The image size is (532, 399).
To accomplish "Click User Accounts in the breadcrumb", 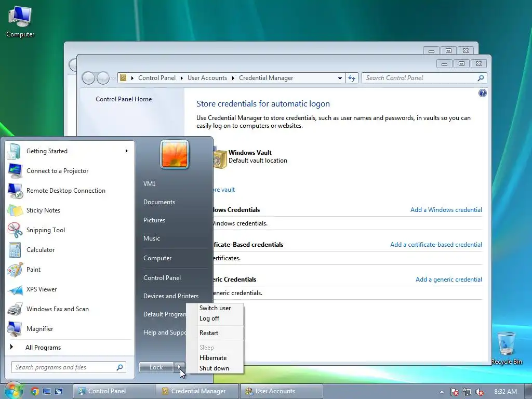I will point(207,78).
